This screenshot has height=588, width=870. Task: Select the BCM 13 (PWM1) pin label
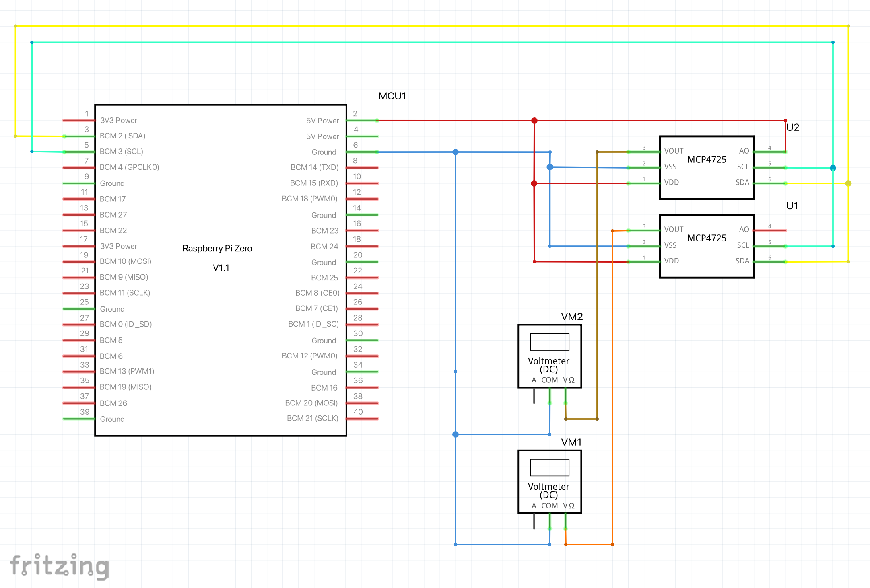coord(127,371)
